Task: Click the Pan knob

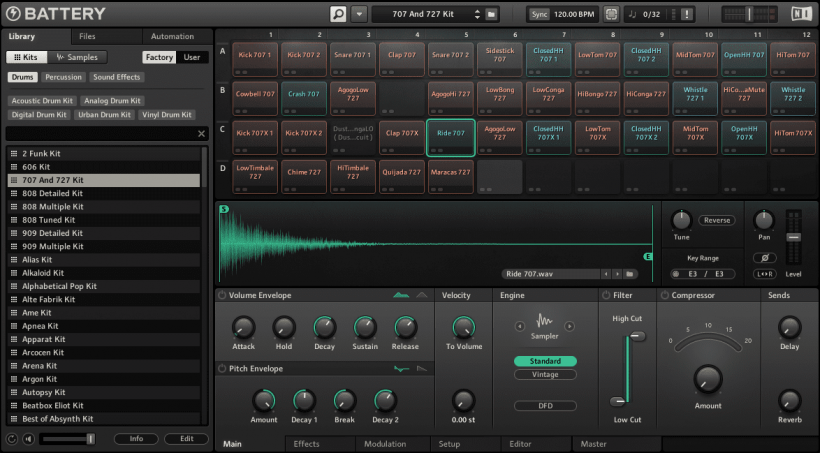Action: tap(764, 221)
